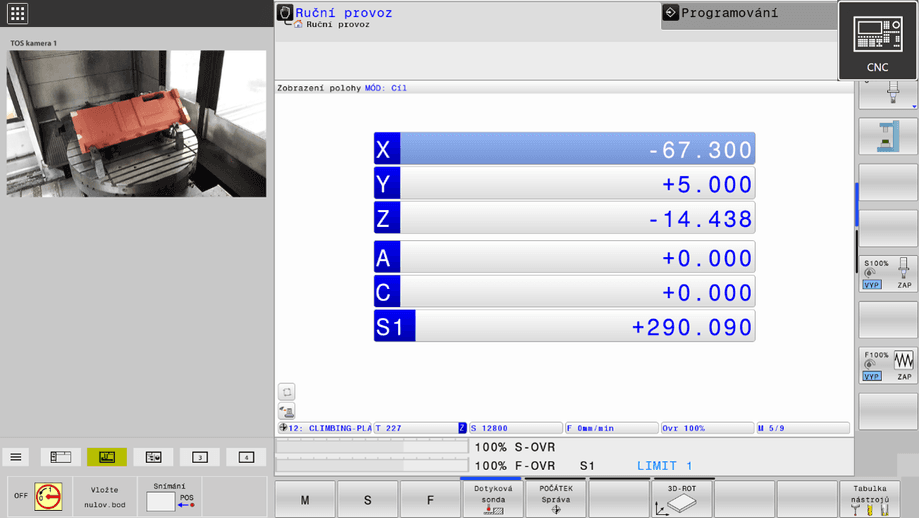Open the hamburger menu below camera

click(16, 457)
